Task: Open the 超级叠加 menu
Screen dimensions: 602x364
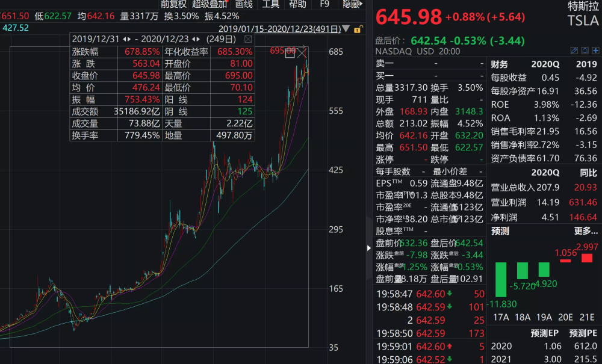Action: point(209,4)
